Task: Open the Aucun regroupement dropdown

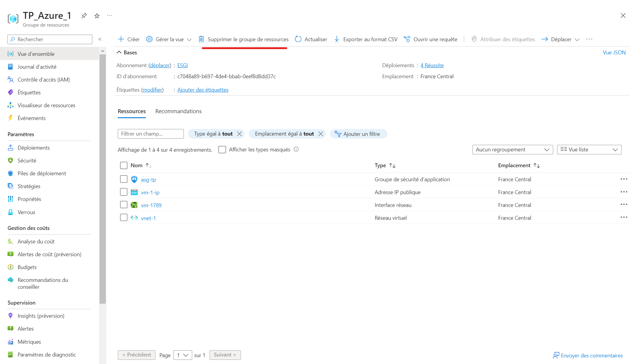Action: (512, 150)
